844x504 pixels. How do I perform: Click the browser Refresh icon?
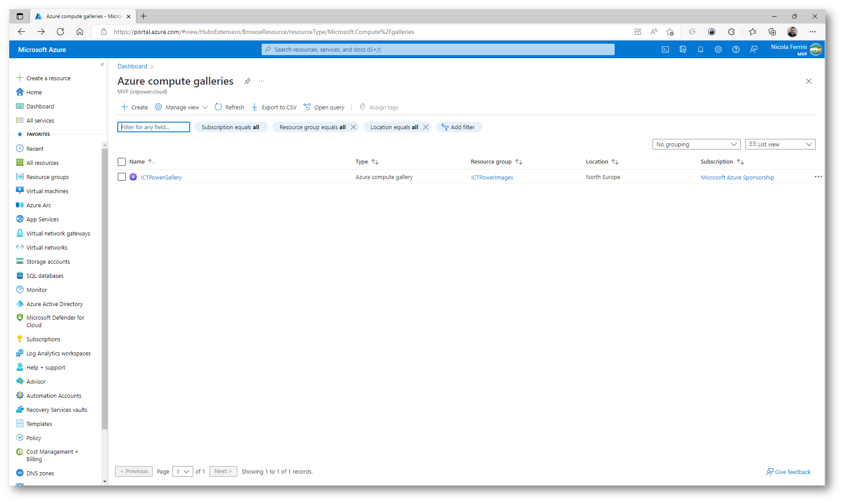click(x=60, y=32)
